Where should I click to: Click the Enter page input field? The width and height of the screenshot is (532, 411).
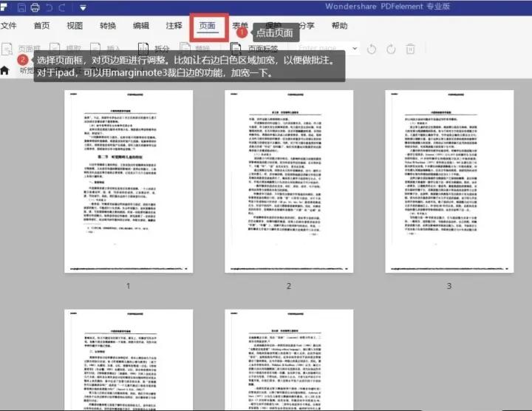[322, 48]
